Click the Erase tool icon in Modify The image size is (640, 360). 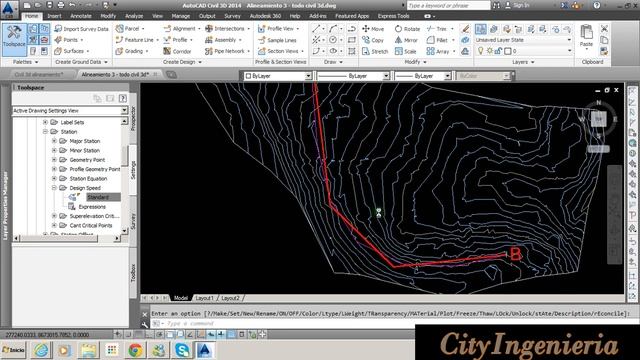(465, 29)
